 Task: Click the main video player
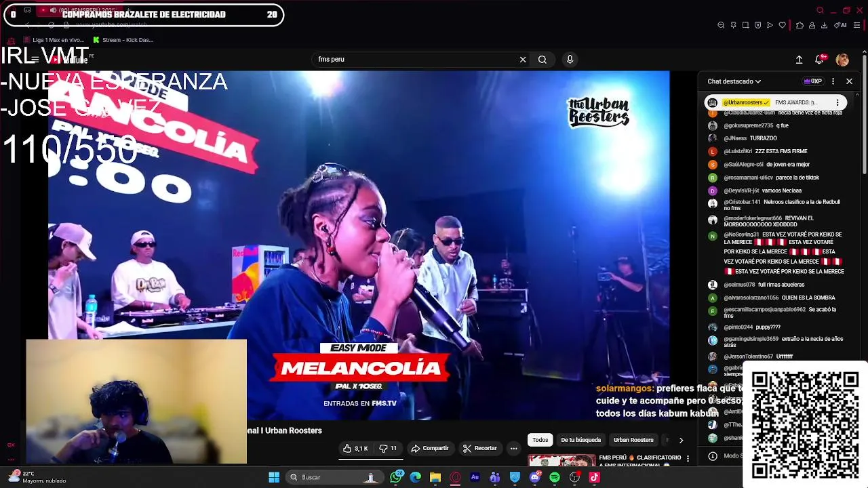pos(359,245)
